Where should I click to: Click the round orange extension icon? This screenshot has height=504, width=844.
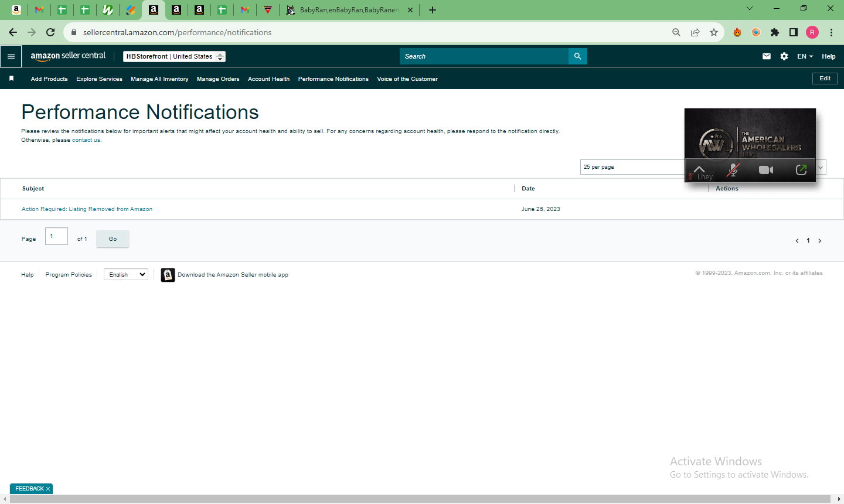(x=756, y=32)
